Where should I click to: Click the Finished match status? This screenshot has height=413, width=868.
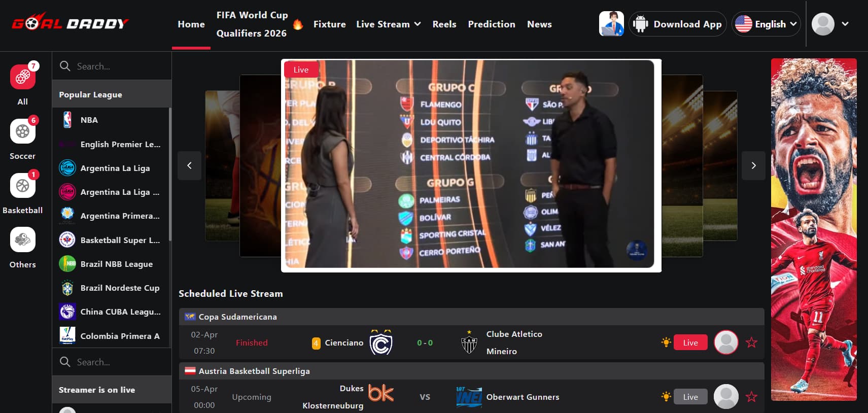[x=252, y=342]
